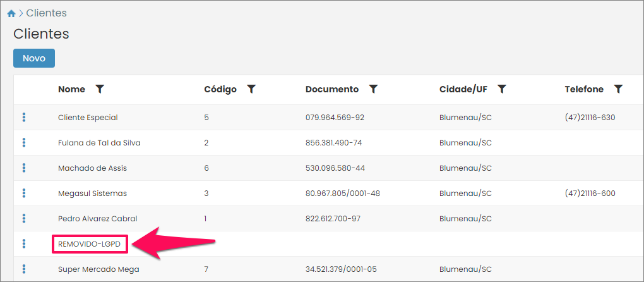Open row menu for Fulana de Tal da Silva
This screenshot has width=644, height=282.
[24, 142]
